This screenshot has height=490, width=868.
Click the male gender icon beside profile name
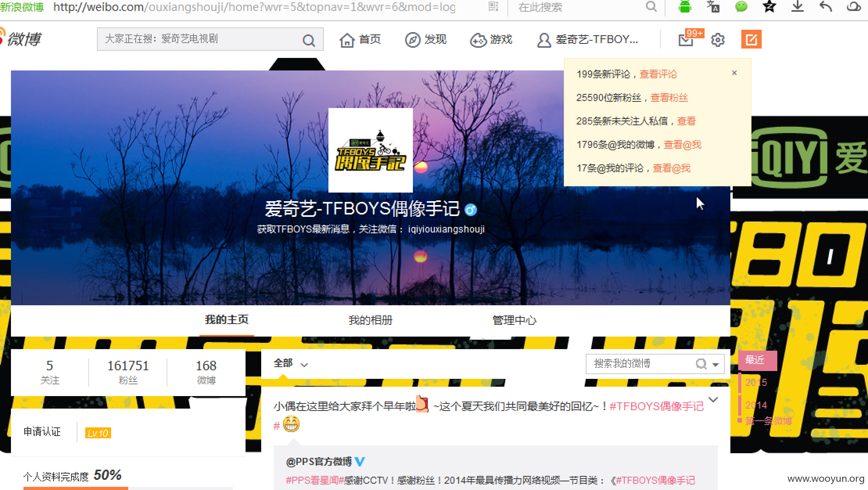click(471, 210)
